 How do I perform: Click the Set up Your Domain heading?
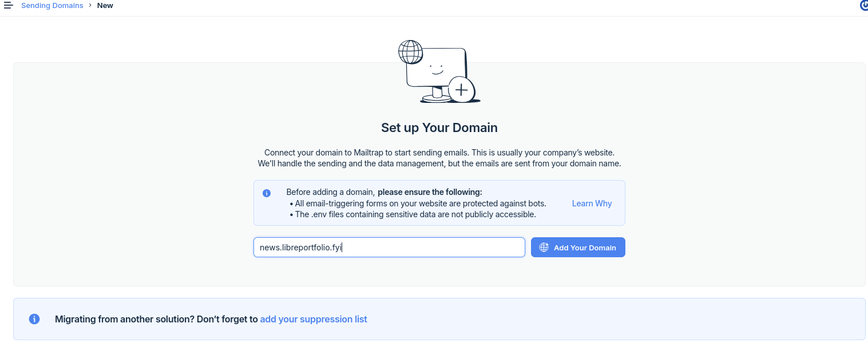pos(439,127)
